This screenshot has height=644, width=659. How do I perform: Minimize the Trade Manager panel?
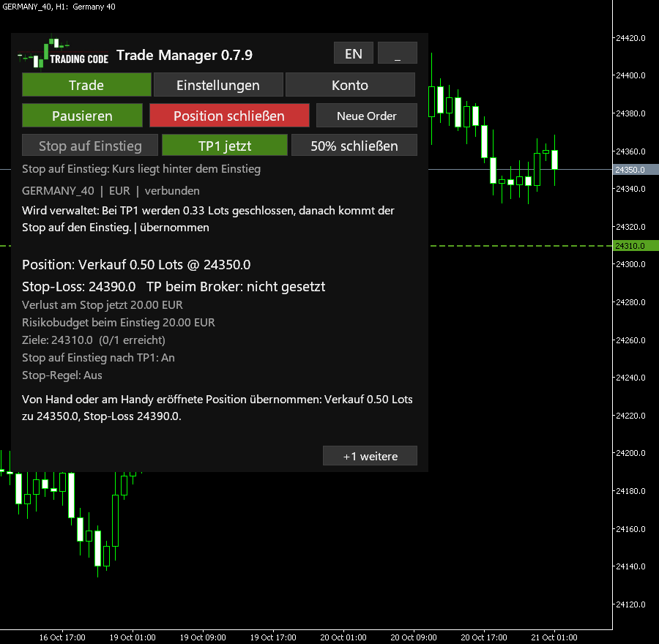tap(397, 53)
